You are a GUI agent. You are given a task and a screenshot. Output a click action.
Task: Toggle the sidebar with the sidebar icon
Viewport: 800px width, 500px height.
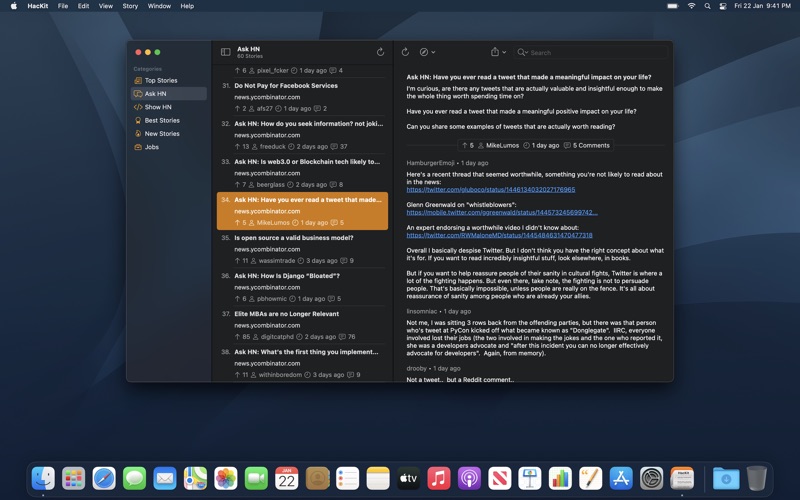tap(226, 52)
